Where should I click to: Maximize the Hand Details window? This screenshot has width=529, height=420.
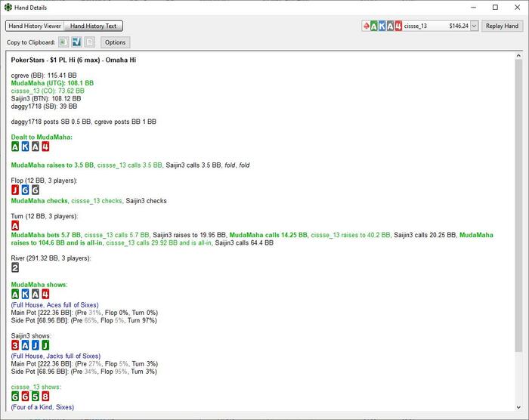(x=495, y=7)
